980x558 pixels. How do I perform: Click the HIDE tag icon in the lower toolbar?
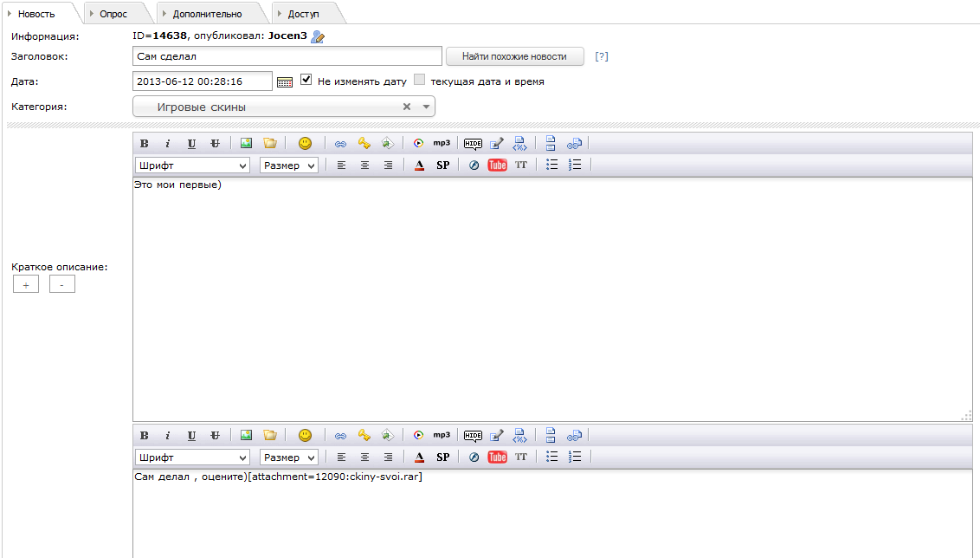tap(473, 436)
